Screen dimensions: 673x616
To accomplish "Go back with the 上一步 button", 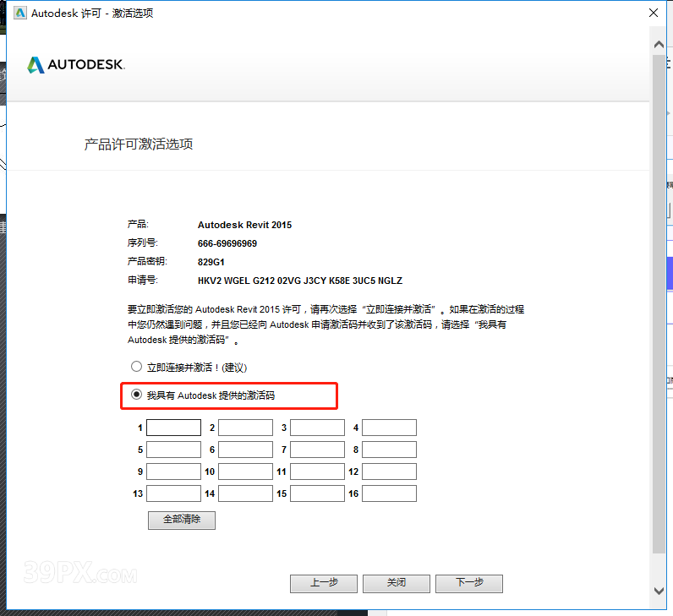I will 324,583.
